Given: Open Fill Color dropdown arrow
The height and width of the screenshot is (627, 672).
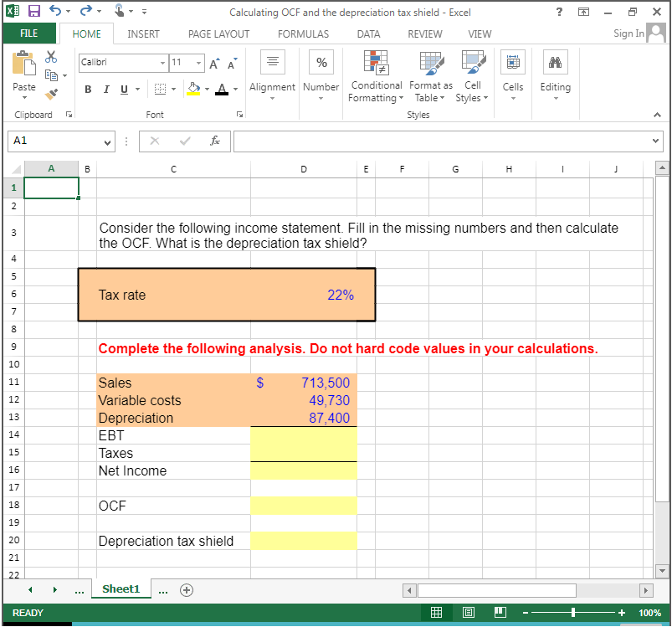Looking at the screenshot, I should tap(207, 89).
